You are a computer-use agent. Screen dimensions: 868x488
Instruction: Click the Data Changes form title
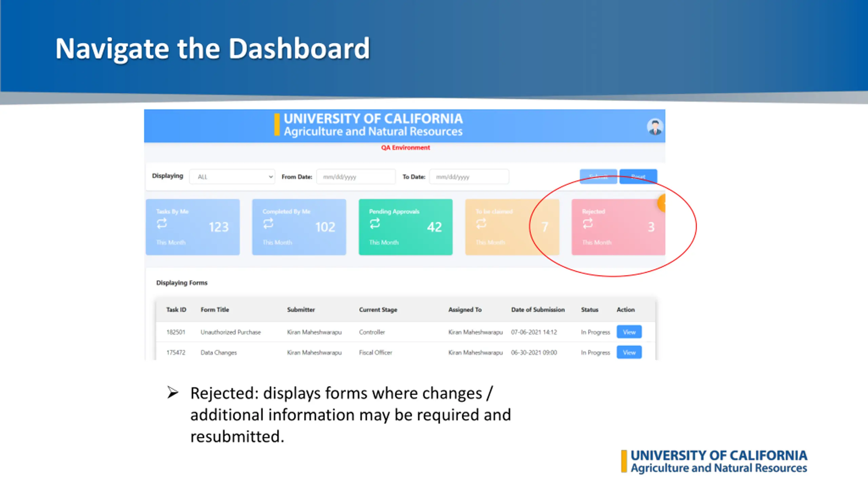[x=218, y=353]
